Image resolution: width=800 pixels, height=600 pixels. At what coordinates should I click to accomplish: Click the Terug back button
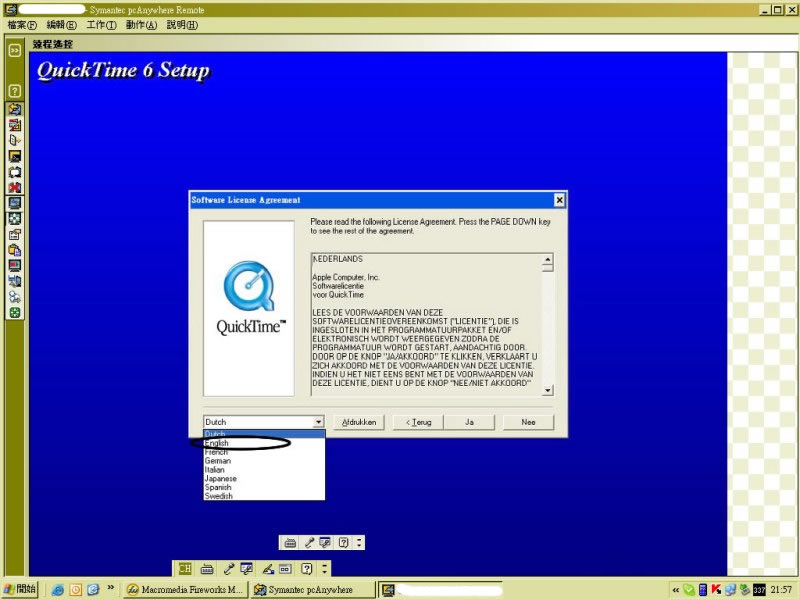(x=418, y=422)
